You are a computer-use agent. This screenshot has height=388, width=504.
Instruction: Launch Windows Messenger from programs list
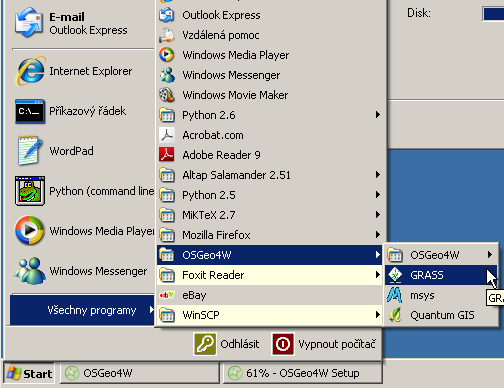(166, 75)
